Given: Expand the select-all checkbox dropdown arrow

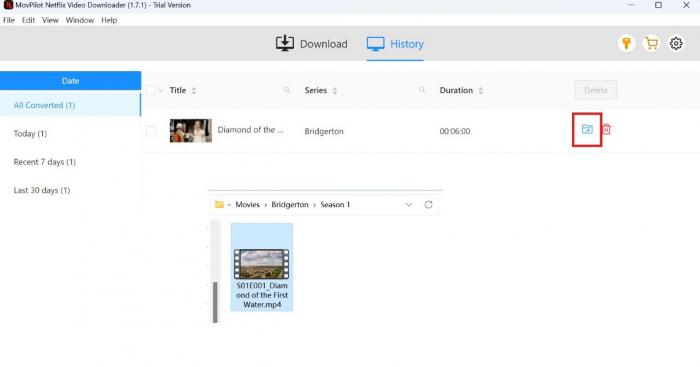Looking at the screenshot, I should pyautogui.click(x=161, y=91).
